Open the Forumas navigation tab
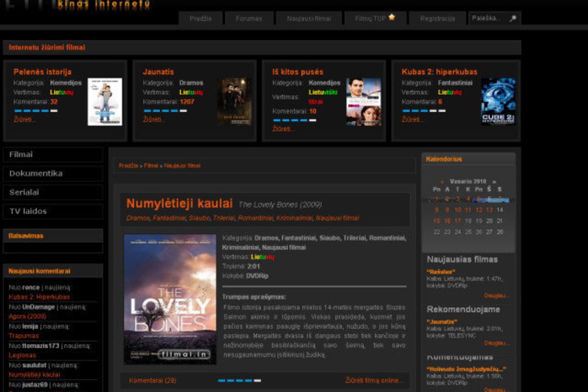588x392 pixels. point(249,18)
